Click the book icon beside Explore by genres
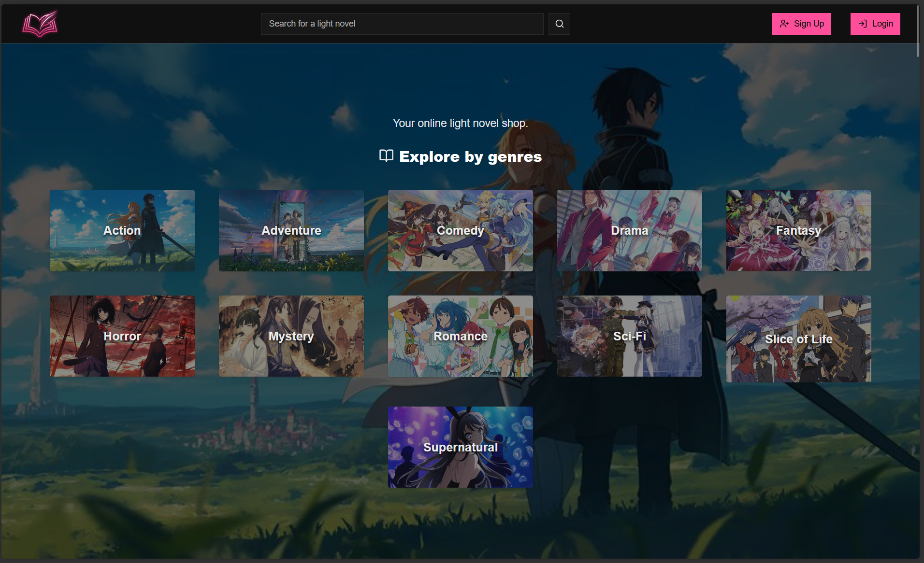The width and height of the screenshot is (924, 563). pos(386,156)
